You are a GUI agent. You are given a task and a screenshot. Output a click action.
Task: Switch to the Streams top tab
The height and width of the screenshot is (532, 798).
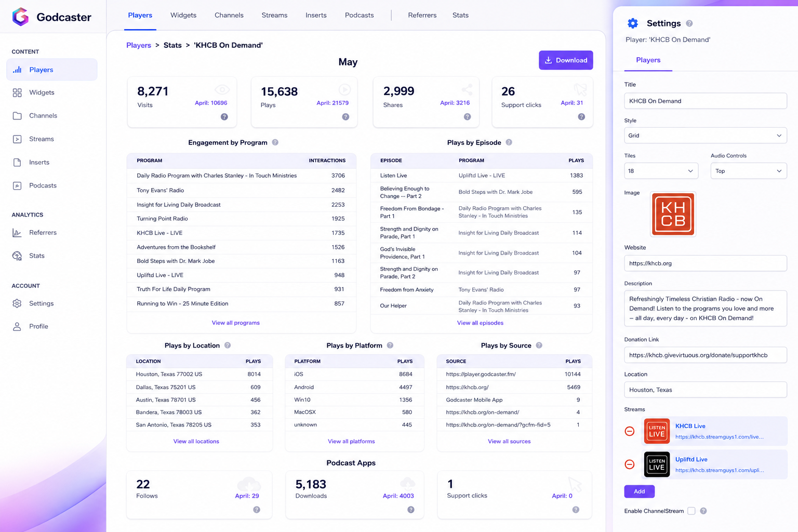(274, 15)
